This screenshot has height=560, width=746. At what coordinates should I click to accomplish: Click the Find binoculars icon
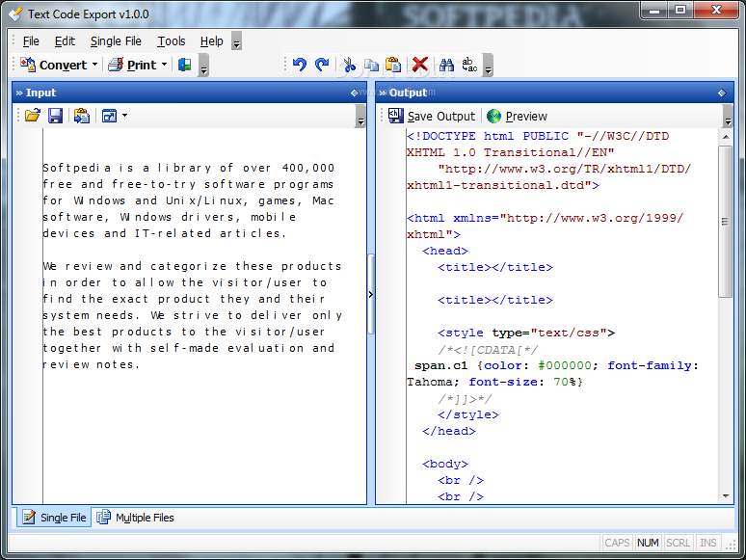click(446, 65)
